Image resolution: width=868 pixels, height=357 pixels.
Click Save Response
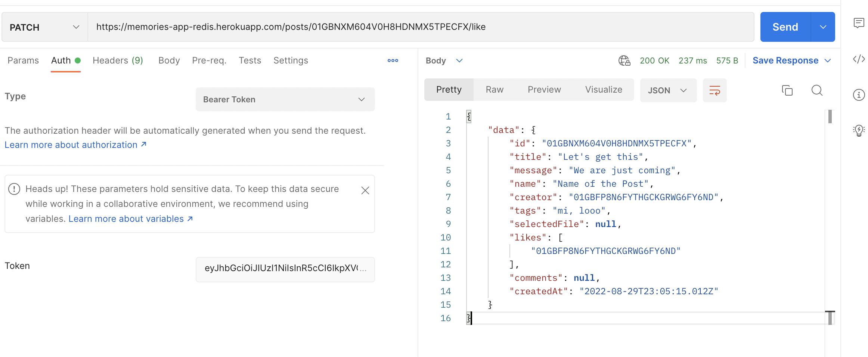pos(785,60)
